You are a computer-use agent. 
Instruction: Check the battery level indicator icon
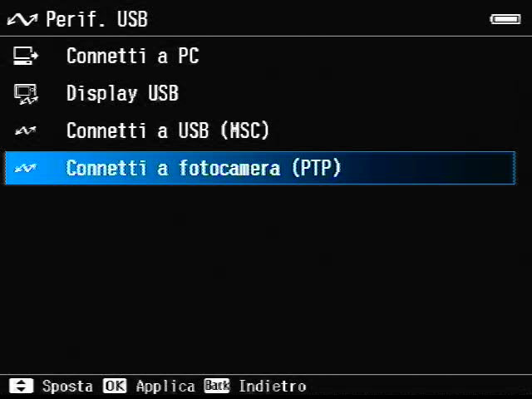pos(505,19)
